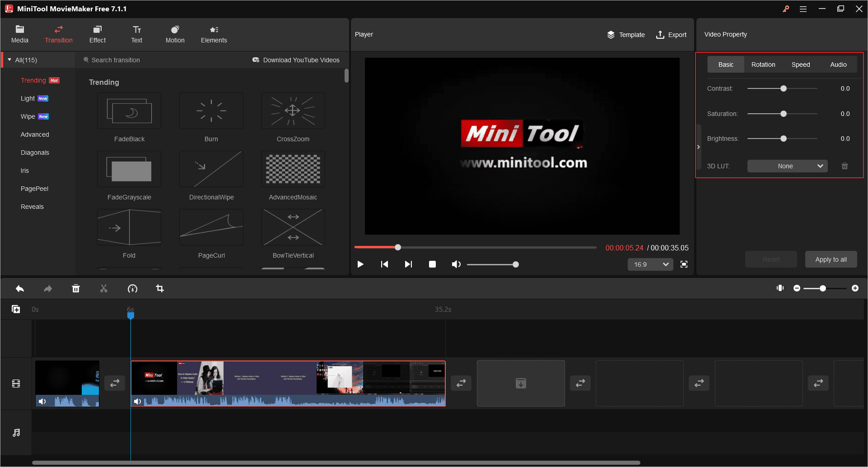Open the crop tool
This screenshot has height=467, width=868.
point(160,288)
